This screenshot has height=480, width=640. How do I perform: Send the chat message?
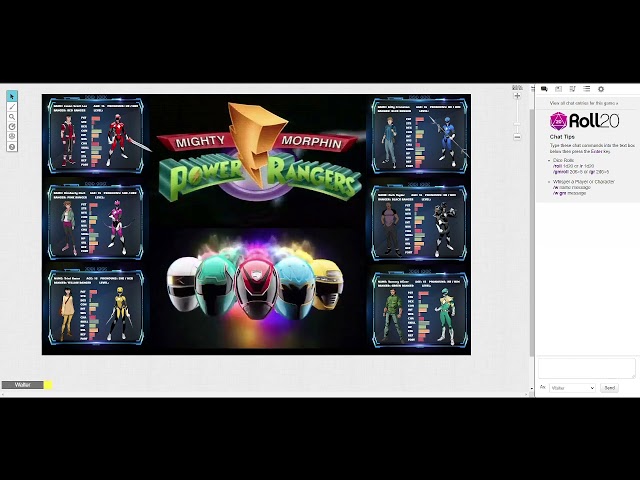(x=609, y=388)
